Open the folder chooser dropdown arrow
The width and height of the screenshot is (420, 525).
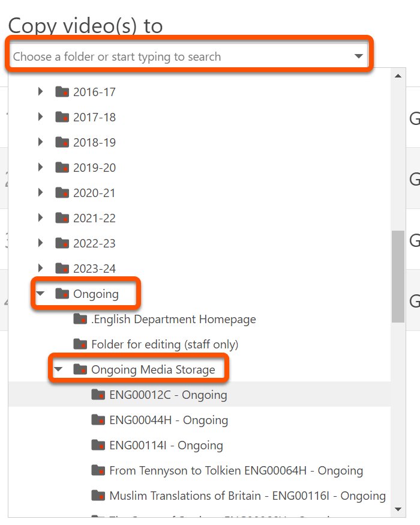(x=359, y=56)
